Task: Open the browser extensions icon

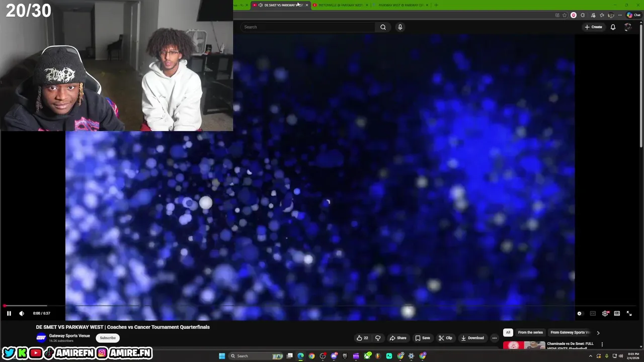Action: point(583,15)
